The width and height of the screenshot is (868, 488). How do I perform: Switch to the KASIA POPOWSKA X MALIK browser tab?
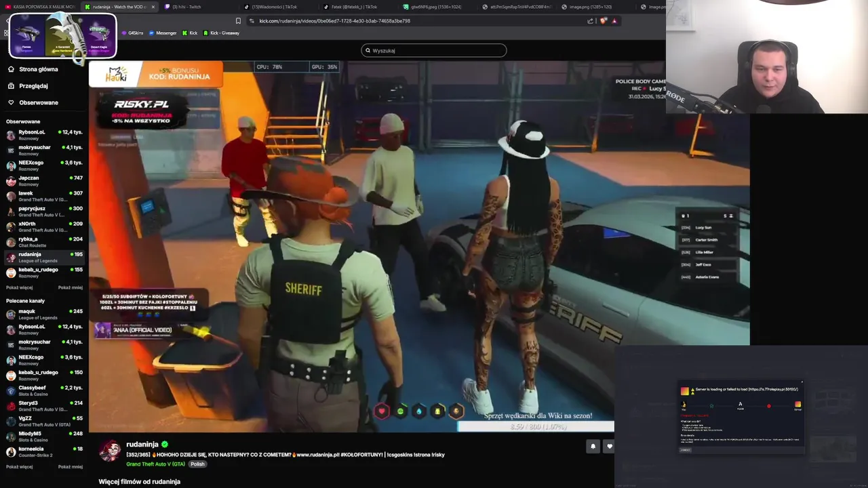point(39,7)
